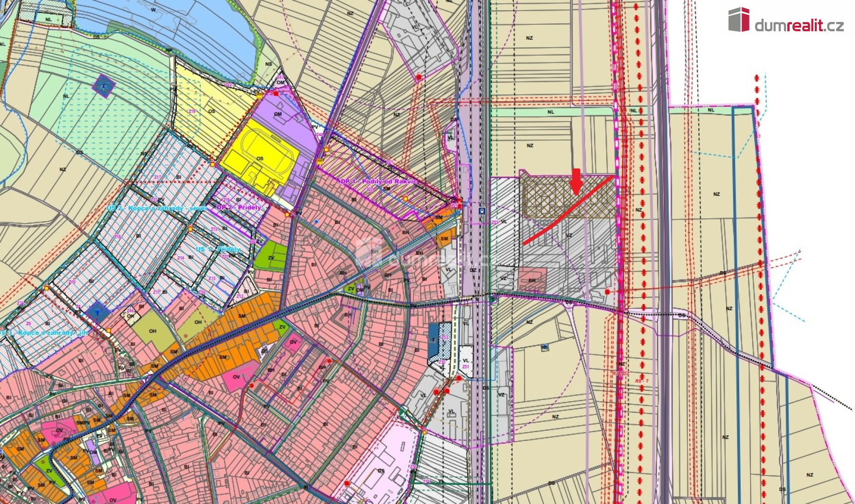Click the red diagonal line across the hatched plot

click(568, 210)
